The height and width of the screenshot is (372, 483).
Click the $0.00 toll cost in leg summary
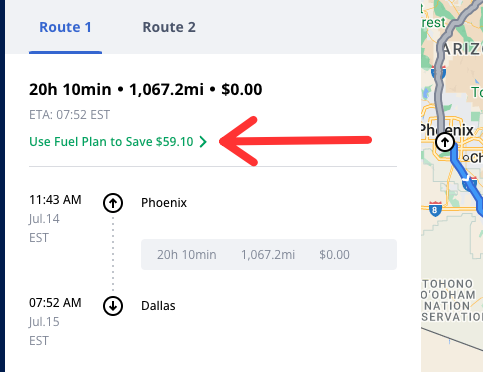coord(334,255)
